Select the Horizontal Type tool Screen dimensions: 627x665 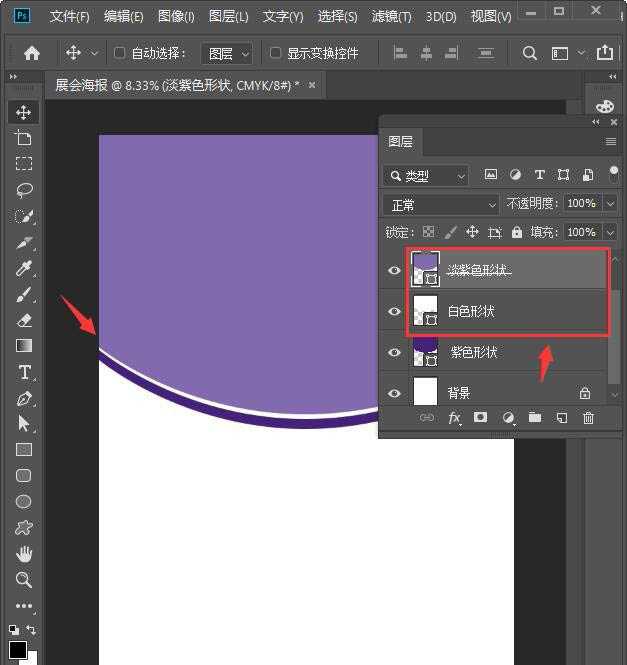pyautogui.click(x=24, y=372)
